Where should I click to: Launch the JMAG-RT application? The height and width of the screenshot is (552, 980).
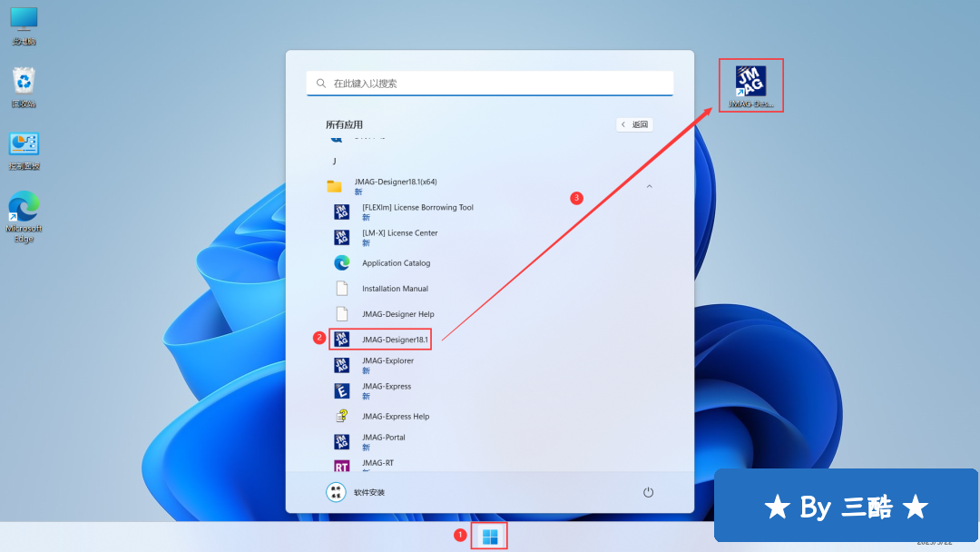pyautogui.click(x=363, y=465)
